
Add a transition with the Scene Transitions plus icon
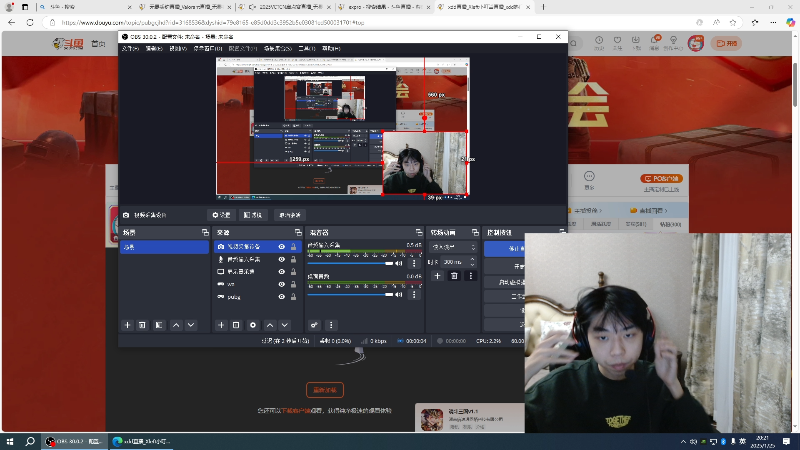pyautogui.click(x=437, y=276)
